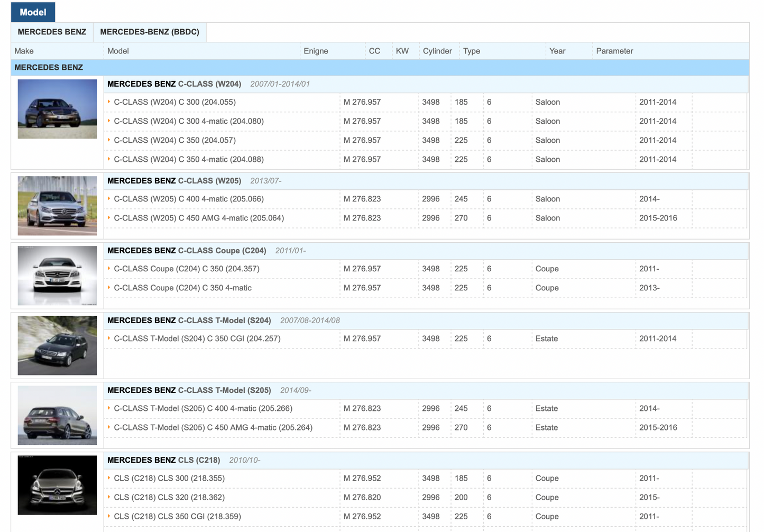Click engine M 276.820 in CLS 320 row
This screenshot has height=532, width=764.
click(362, 498)
